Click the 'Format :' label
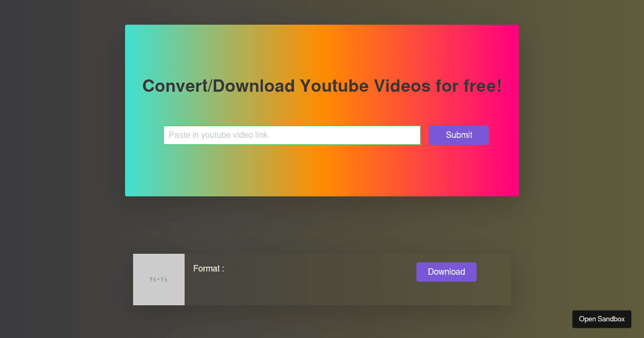 click(208, 268)
